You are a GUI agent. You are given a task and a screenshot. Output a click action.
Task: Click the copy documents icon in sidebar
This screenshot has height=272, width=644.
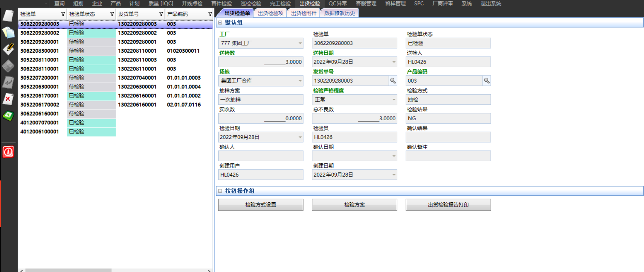click(x=8, y=32)
